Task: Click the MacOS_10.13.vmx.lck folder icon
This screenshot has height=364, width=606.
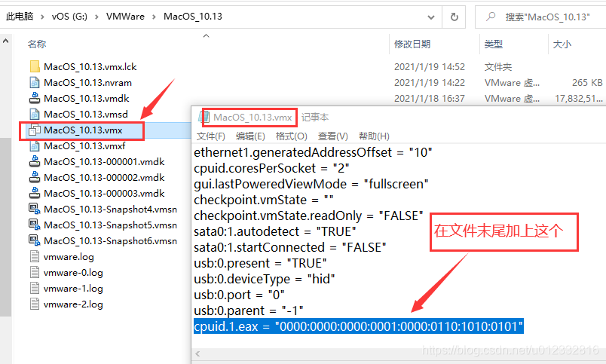Action: [x=35, y=66]
